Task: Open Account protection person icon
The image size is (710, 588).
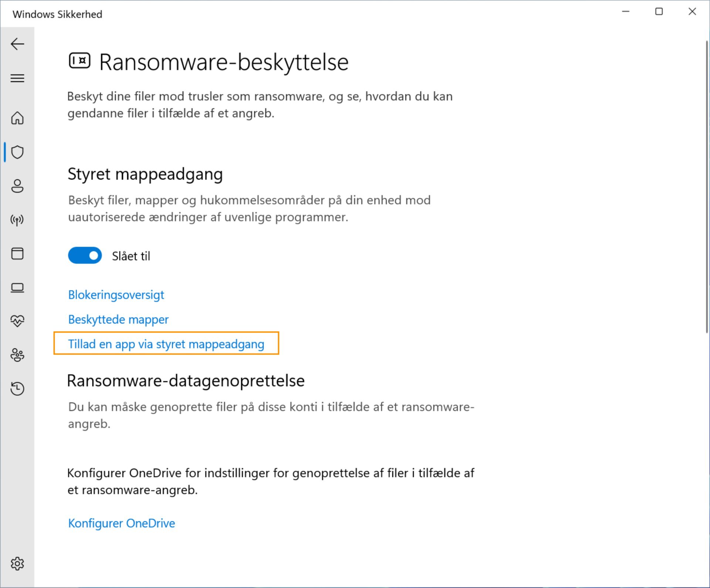Action: click(x=17, y=186)
